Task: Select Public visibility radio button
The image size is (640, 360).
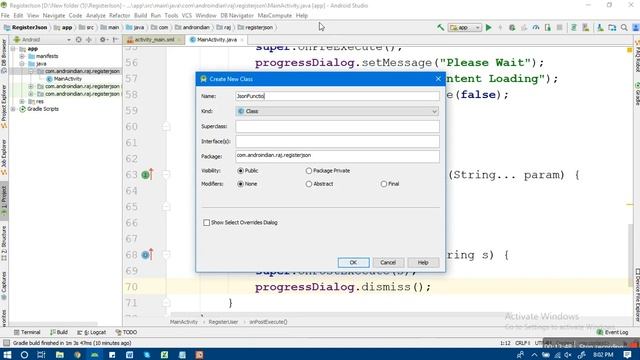Action: (x=240, y=171)
